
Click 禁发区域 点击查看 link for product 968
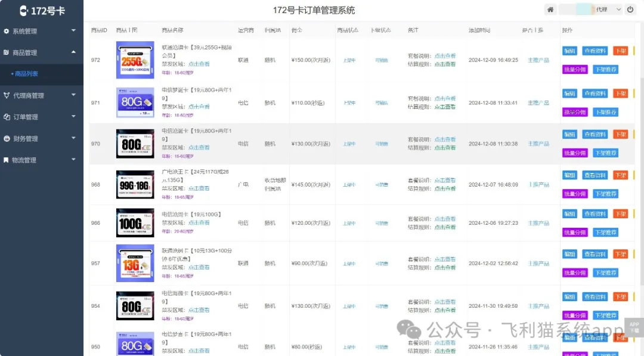(x=199, y=188)
